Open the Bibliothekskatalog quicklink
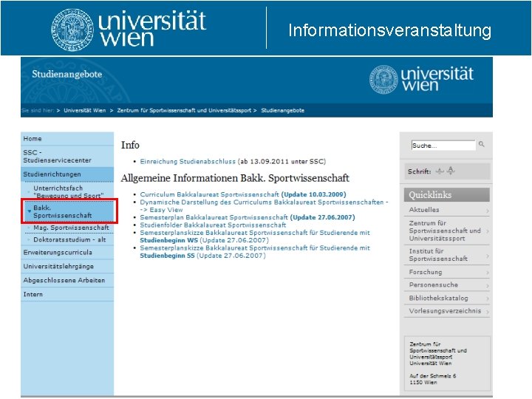 (447, 299)
